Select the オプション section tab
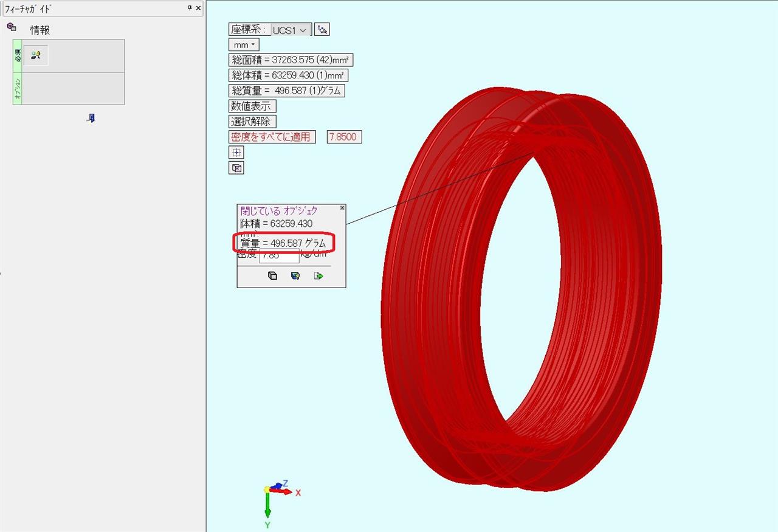This screenshot has height=532, width=778. click(x=18, y=89)
